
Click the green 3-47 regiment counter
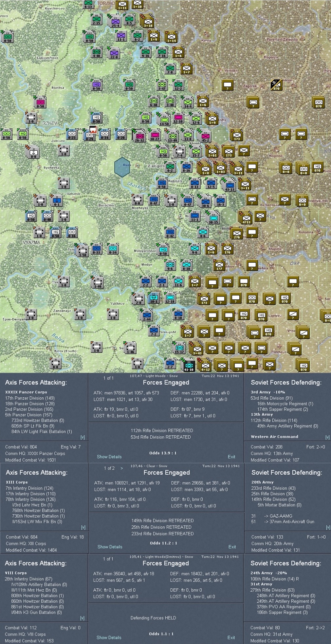[162, 84]
